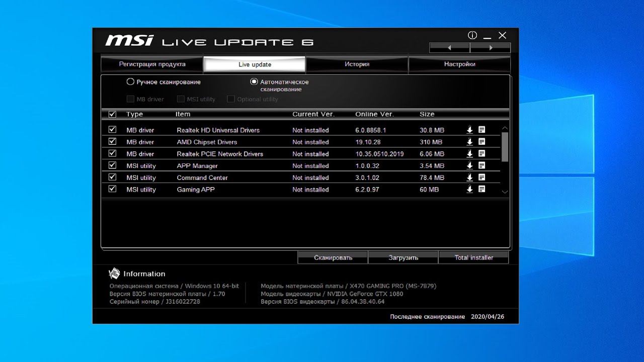
Task: Download the APP Manager utility
Action: 469,165
